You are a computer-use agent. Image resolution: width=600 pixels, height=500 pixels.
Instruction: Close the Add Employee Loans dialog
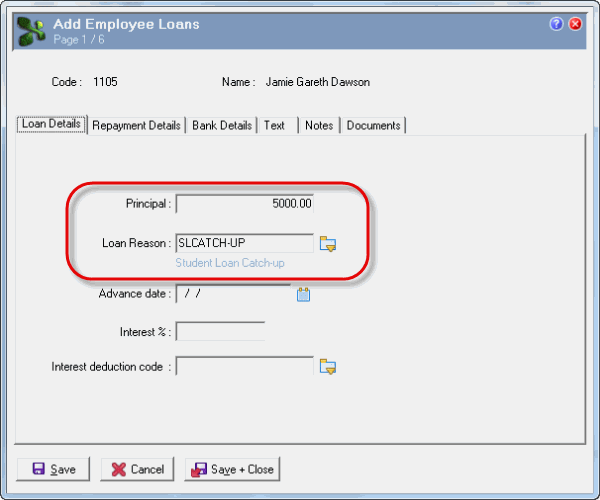pos(575,24)
